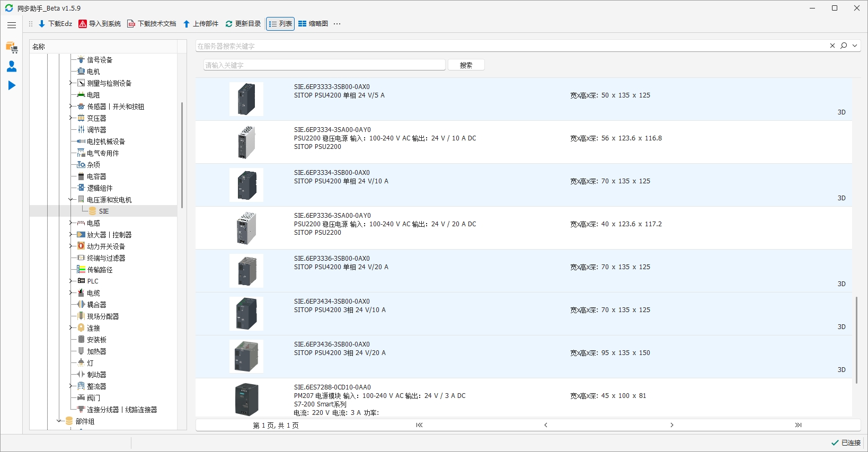
Task: Focus the 在服务器搜索关键字 search field
Action: click(x=511, y=46)
